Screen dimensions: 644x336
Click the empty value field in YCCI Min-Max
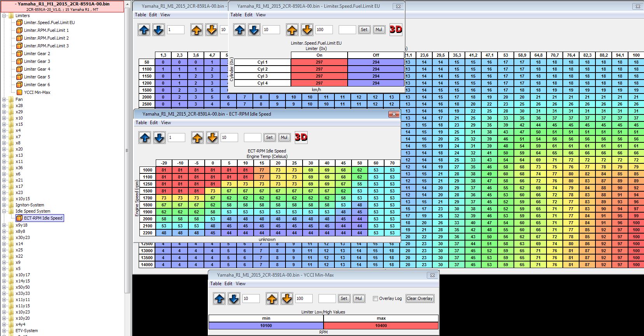(x=327, y=298)
